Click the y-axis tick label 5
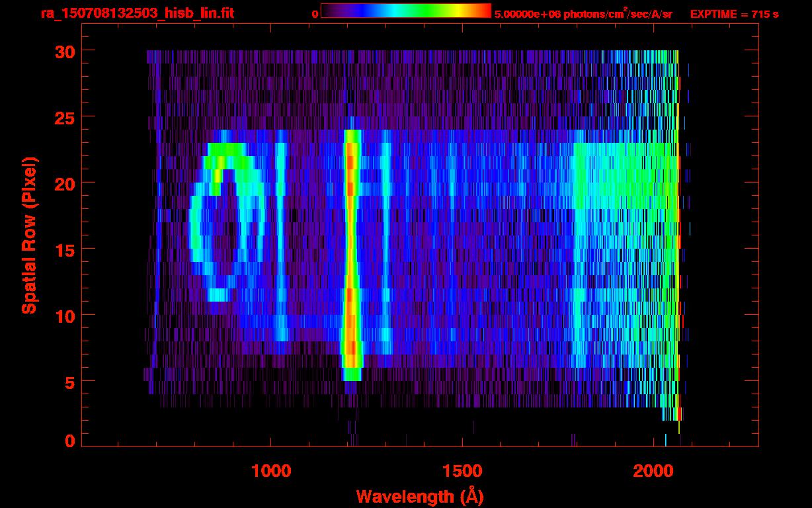This screenshot has width=812, height=508. click(x=69, y=382)
